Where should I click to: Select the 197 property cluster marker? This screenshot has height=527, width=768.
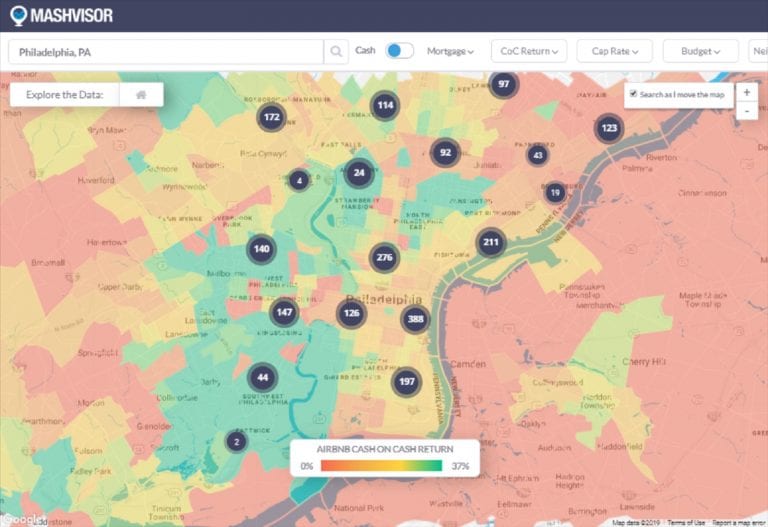coord(407,381)
